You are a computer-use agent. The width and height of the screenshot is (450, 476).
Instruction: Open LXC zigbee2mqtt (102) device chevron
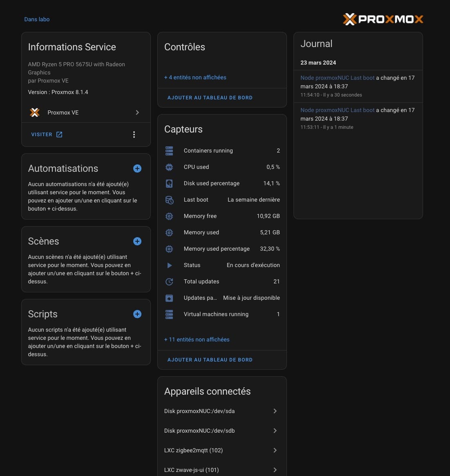click(275, 450)
